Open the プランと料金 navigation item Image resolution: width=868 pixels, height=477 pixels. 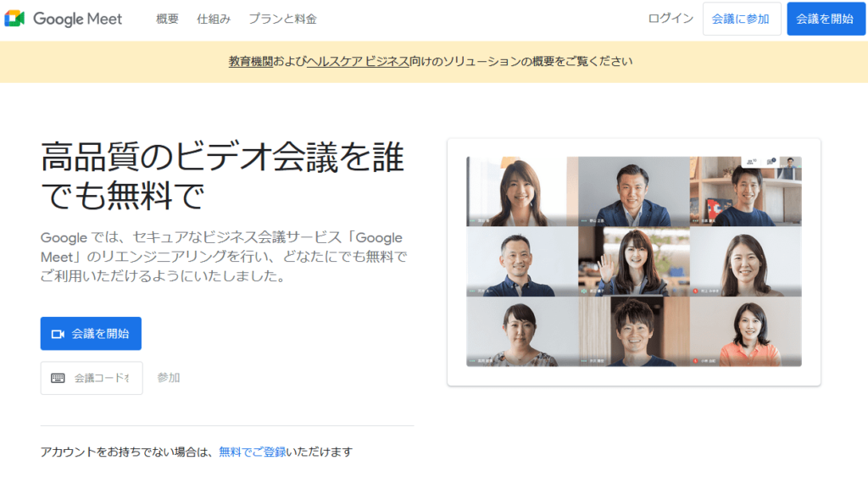282,19
